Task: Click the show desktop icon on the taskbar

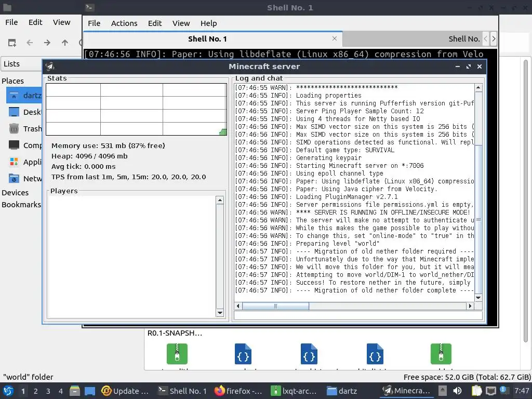Action: (89, 391)
